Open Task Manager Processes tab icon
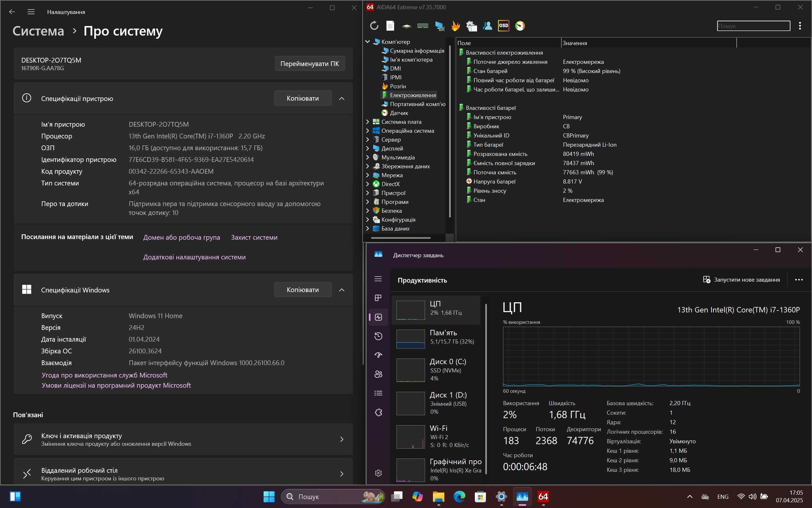This screenshot has width=812, height=508. point(378,298)
